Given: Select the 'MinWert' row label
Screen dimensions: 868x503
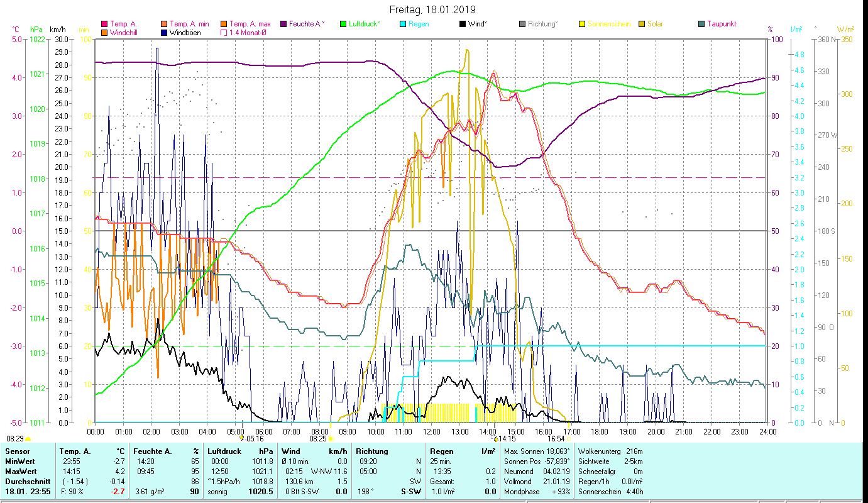Looking at the screenshot, I should coord(19,462).
